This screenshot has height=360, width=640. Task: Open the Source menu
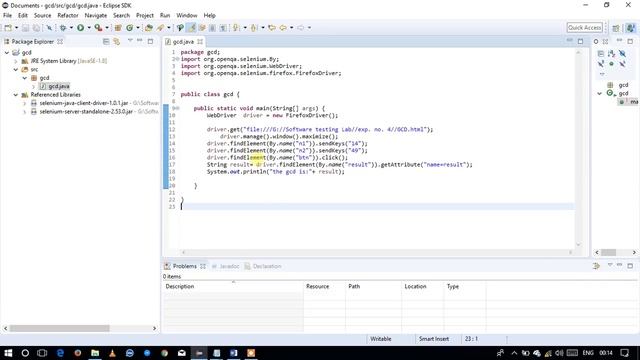coord(42,16)
